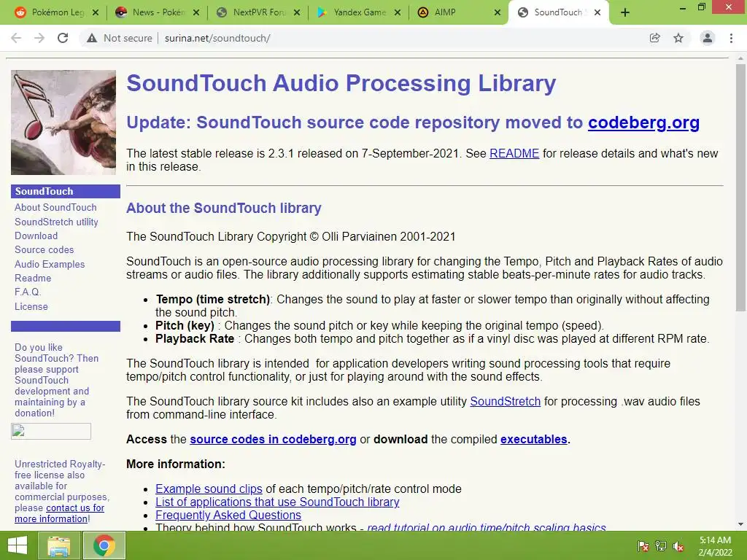
Task: Open the Not secure site warning icon
Action: 92,38
